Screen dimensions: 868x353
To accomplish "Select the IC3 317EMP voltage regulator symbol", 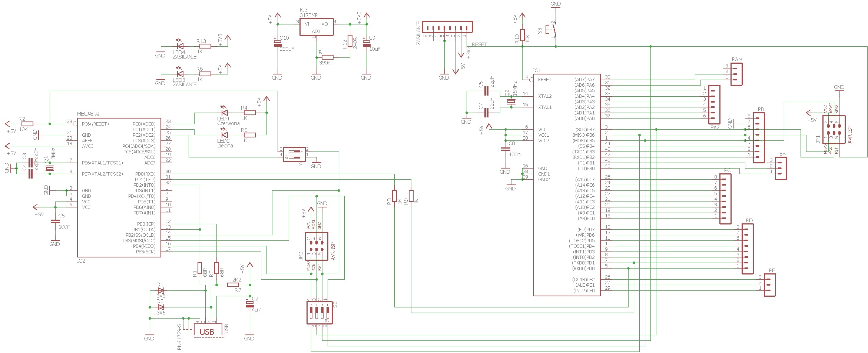I will [316, 27].
